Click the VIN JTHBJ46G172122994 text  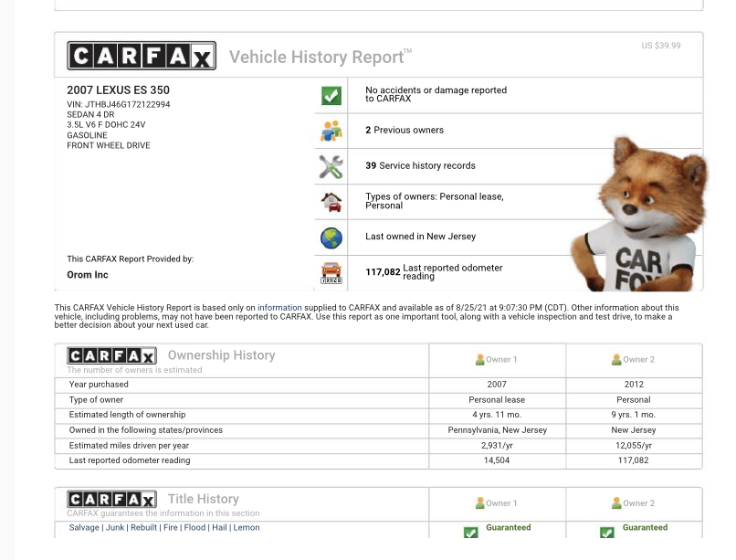point(119,105)
